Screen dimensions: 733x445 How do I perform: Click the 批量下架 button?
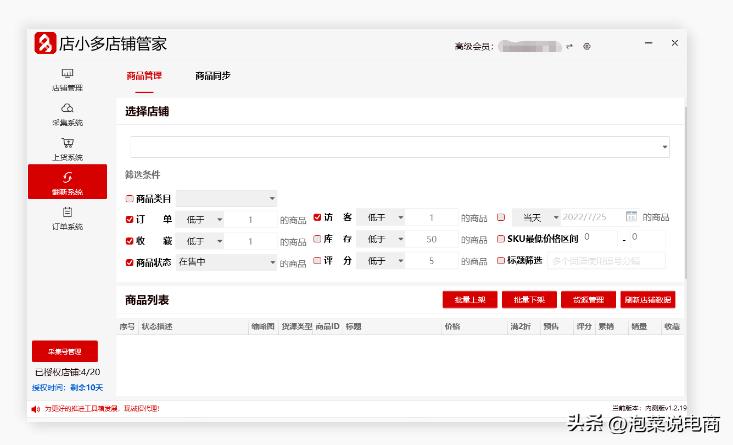pyautogui.click(x=529, y=300)
